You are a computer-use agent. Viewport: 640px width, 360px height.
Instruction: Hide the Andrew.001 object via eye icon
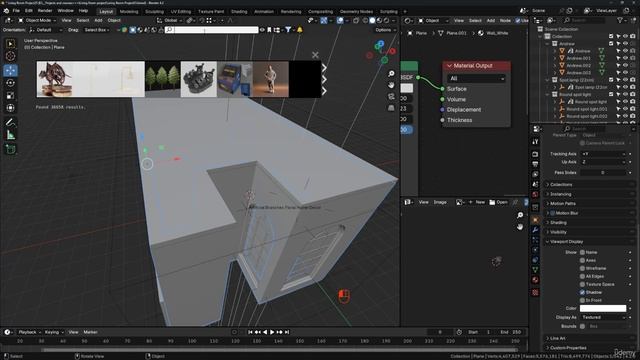pos(625,58)
